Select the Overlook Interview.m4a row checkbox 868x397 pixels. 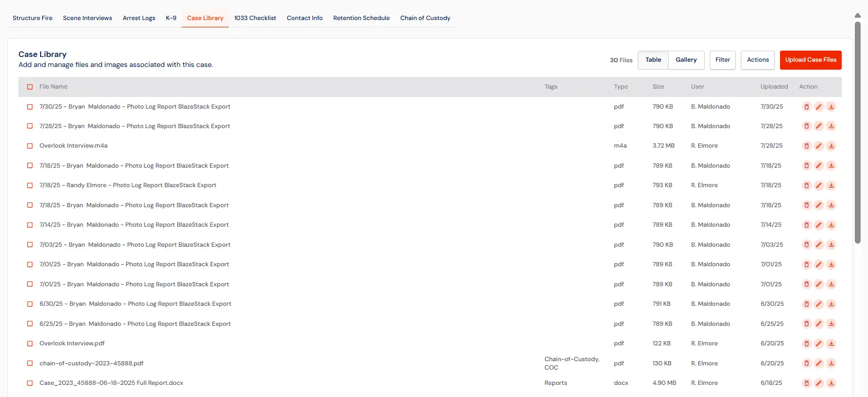point(30,146)
